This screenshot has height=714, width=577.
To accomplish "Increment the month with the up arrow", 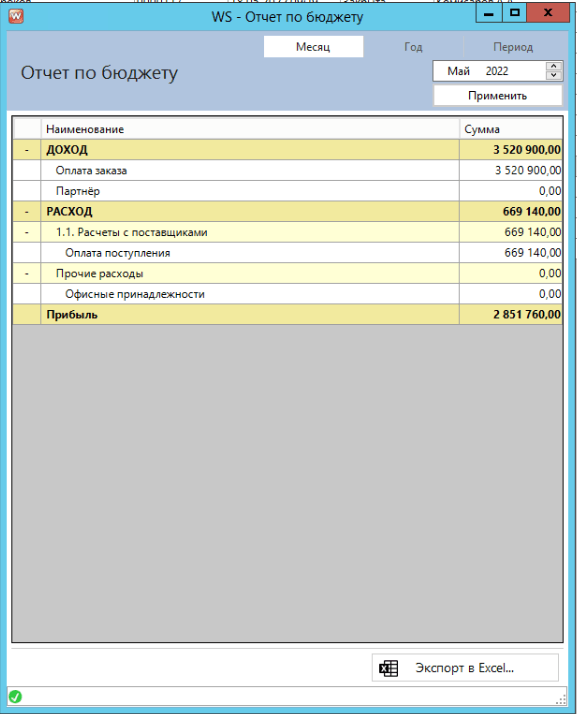I will click(x=554, y=66).
